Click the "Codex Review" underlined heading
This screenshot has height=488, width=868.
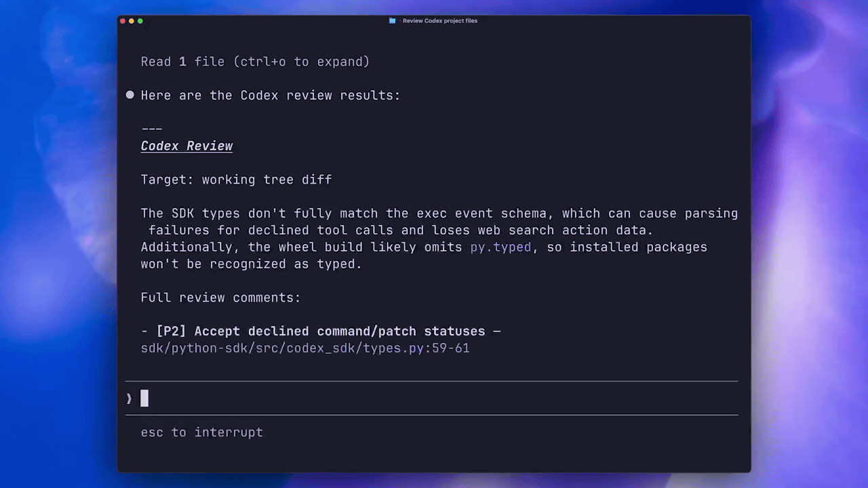(186, 146)
